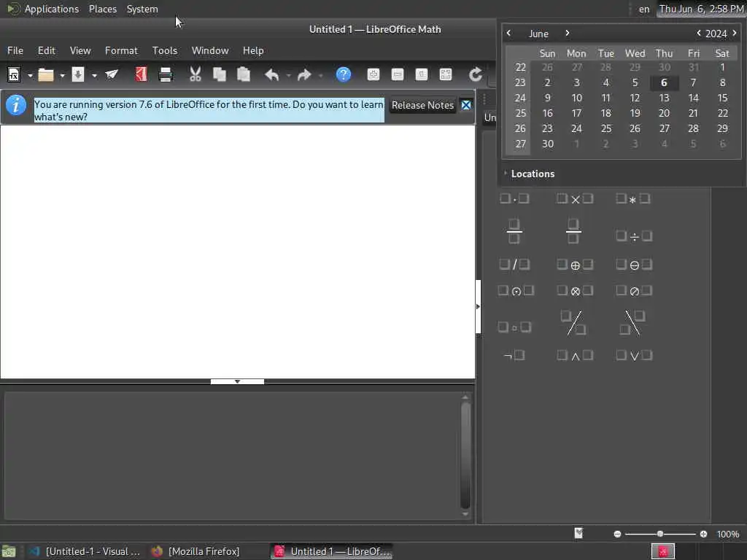The image size is (747, 560).
Task: Insert logical OR operator element
Action: pyautogui.click(x=634, y=355)
